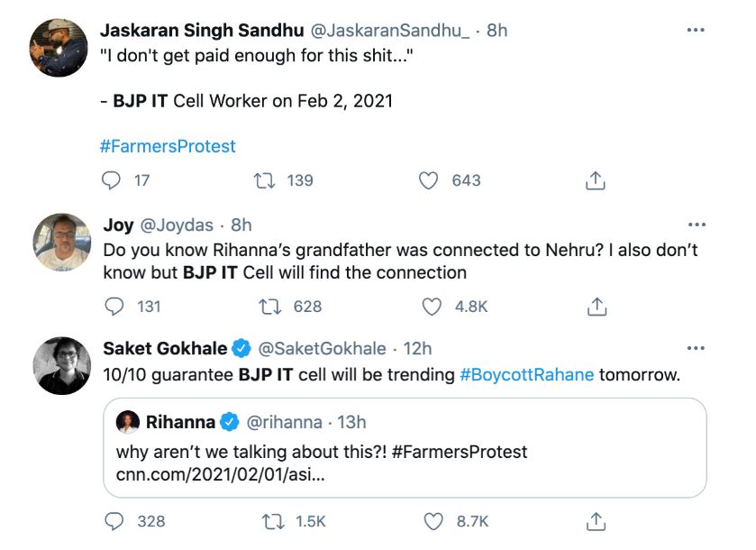
Task: Retweet Jaskaran Singh Sandhu's tweet
Action: [265, 180]
